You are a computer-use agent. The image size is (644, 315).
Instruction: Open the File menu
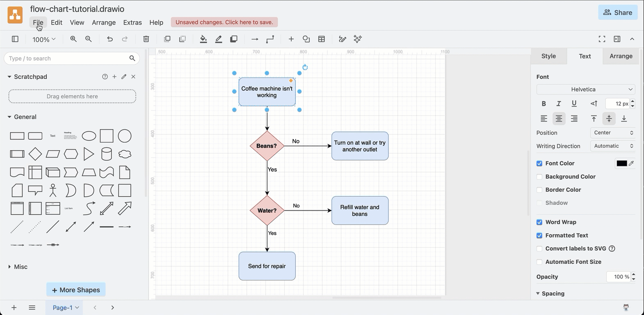[x=38, y=23]
